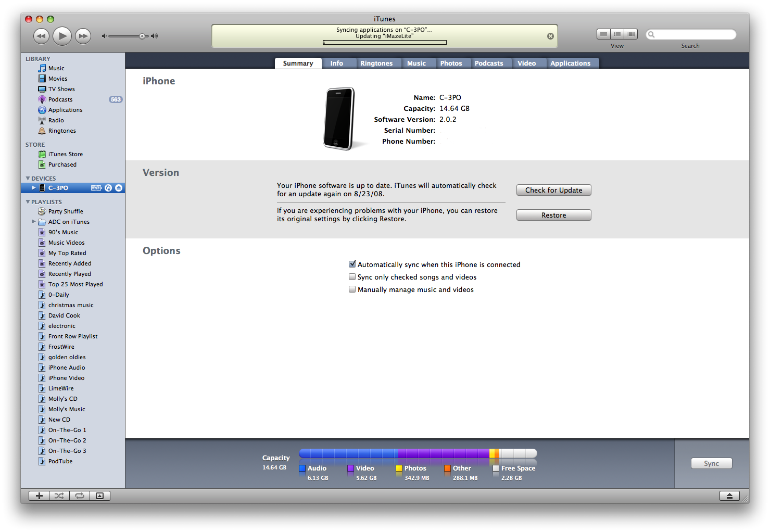The height and width of the screenshot is (532, 770).
Task: Click in the Search field
Action: tap(691, 34)
